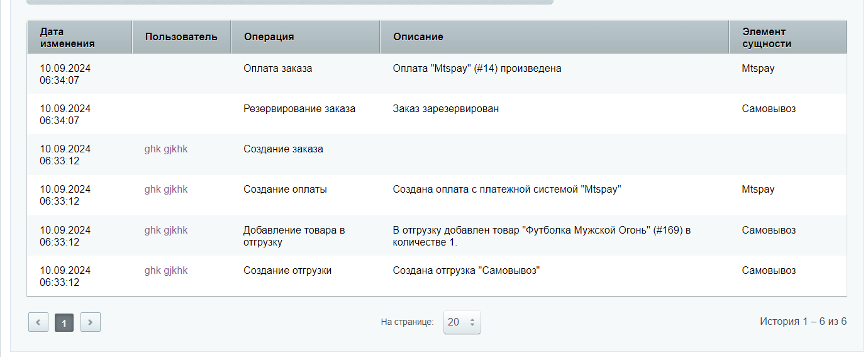The width and height of the screenshot is (868, 357).
Task: Sort by Пользователь column header
Action: 182,37
